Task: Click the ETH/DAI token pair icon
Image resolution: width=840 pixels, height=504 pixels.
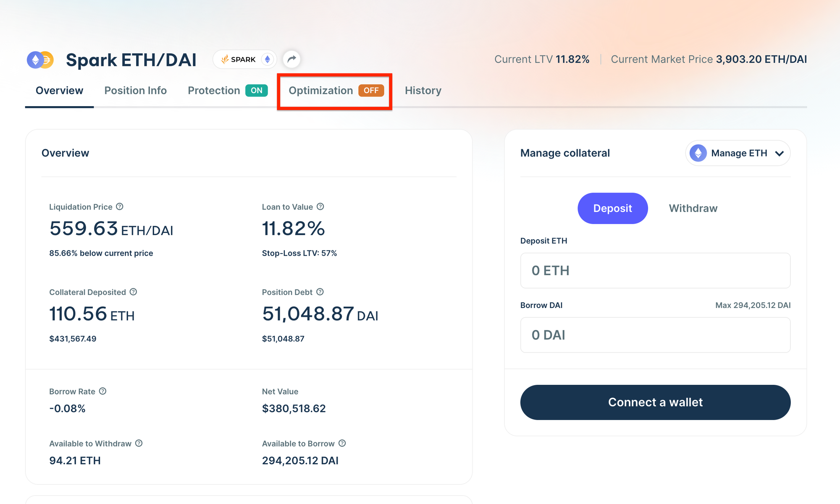Action: 40,60
